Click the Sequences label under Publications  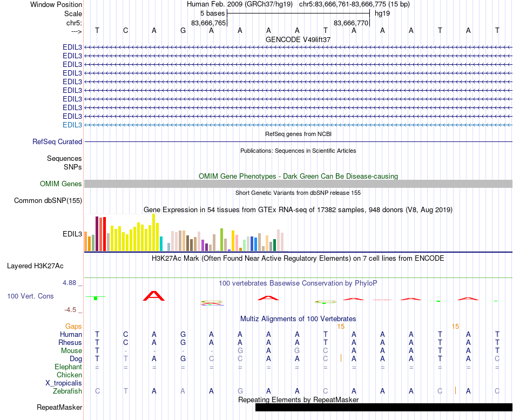pos(64,159)
